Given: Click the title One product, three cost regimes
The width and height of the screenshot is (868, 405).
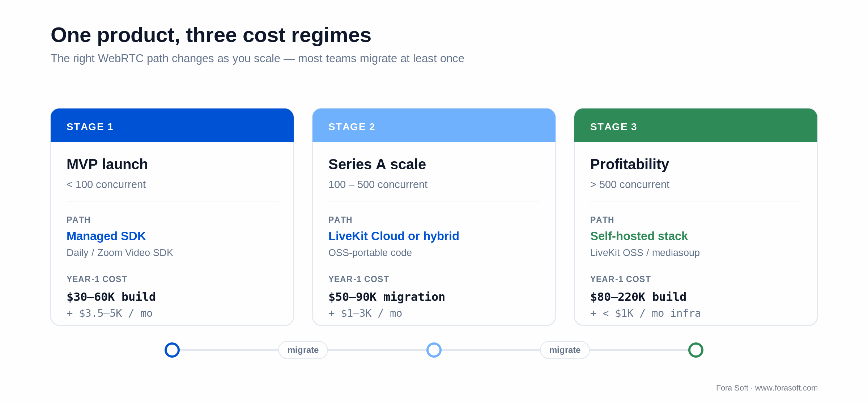Looking at the screenshot, I should tap(211, 35).
